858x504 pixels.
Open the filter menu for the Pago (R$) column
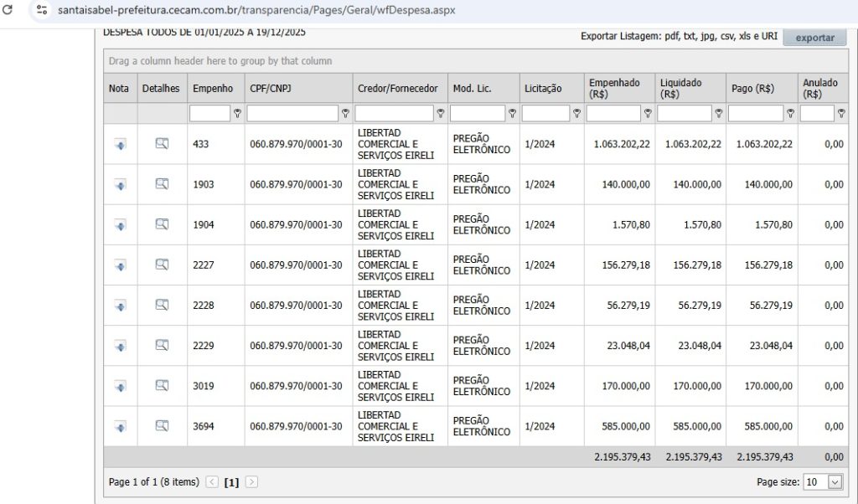[790, 114]
